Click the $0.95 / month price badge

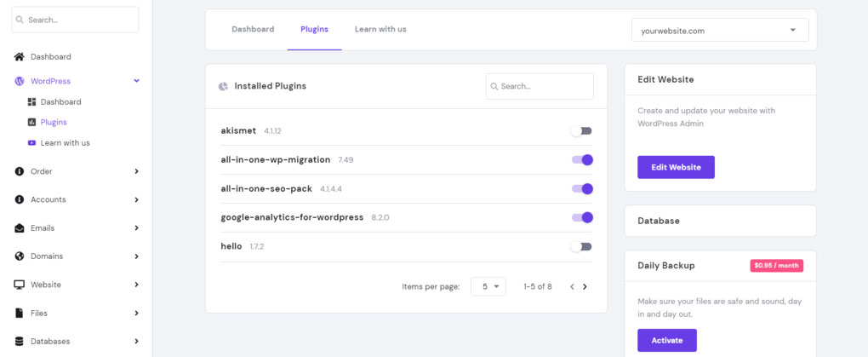pos(777,266)
